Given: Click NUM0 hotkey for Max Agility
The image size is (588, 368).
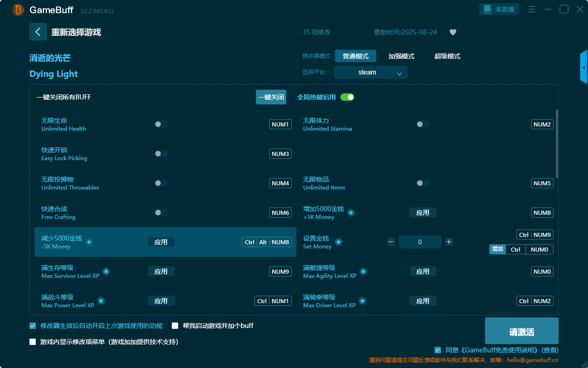Looking at the screenshot, I should [x=542, y=271].
